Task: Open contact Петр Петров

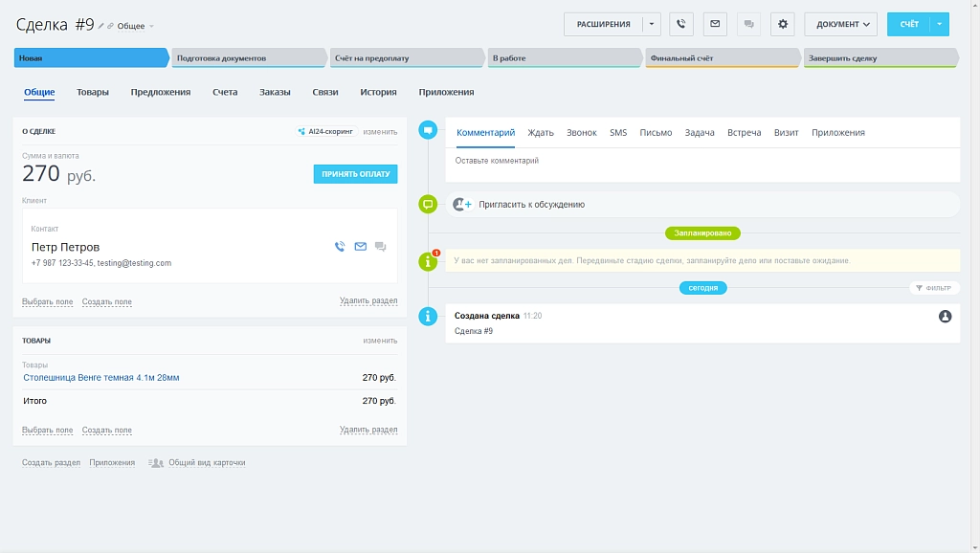Action: coord(66,247)
